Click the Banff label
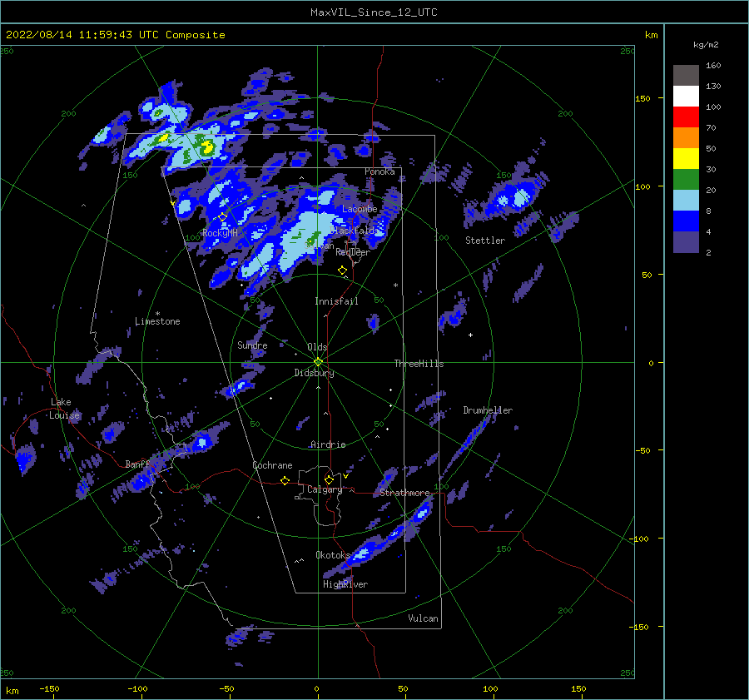 click(137, 464)
